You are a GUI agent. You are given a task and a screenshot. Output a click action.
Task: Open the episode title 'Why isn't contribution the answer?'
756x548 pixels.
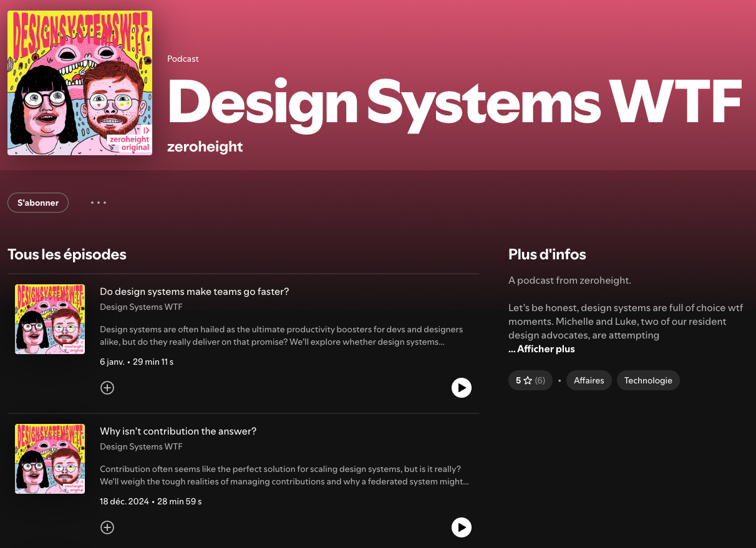(178, 431)
